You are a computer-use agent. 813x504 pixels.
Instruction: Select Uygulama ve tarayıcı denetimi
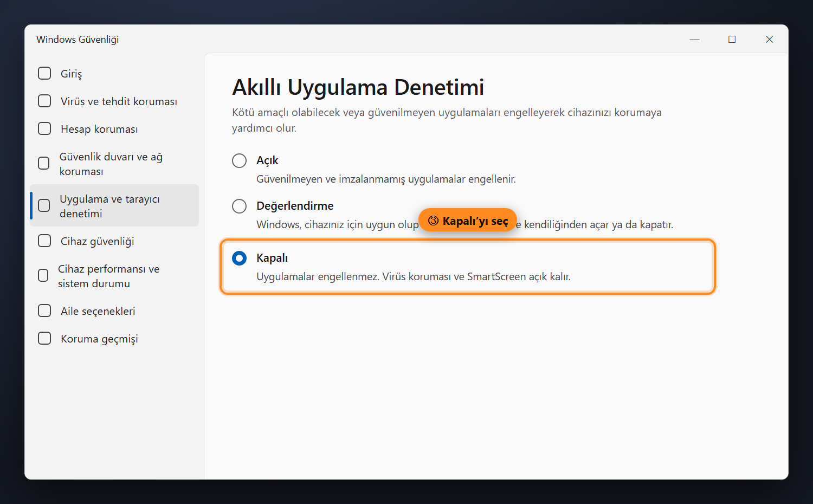pyautogui.click(x=114, y=205)
